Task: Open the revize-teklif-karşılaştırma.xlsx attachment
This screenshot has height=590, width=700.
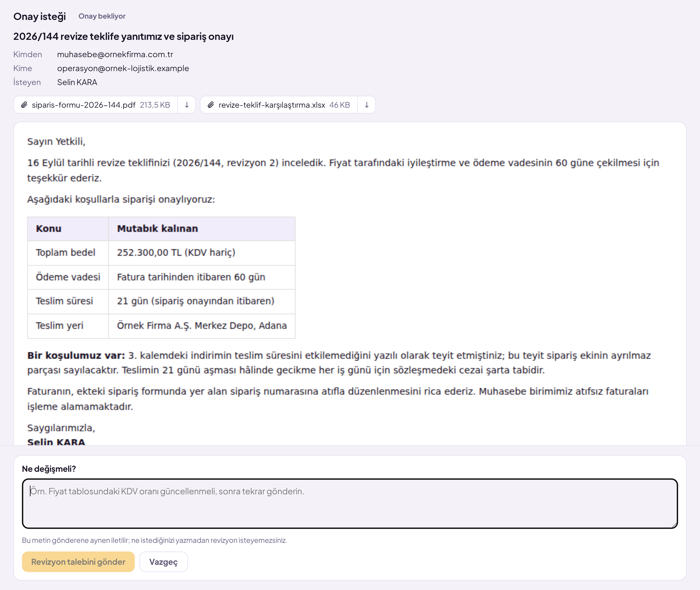Action: click(279, 105)
